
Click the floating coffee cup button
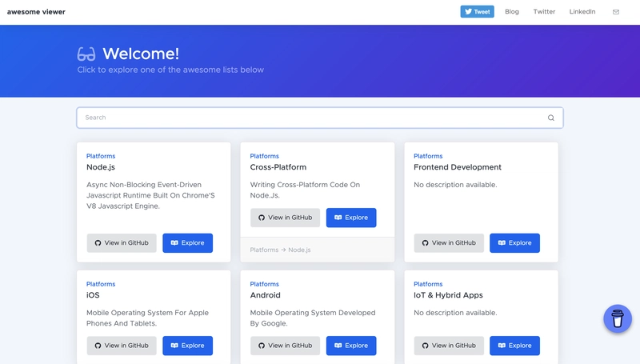(x=618, y=318)
